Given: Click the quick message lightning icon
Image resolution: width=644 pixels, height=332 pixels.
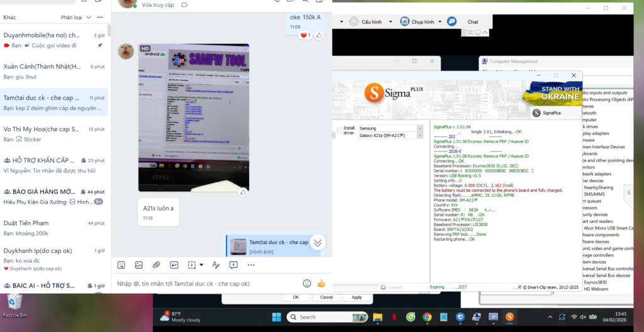Looking at the screenshot, I should click(x=233, y=265).
